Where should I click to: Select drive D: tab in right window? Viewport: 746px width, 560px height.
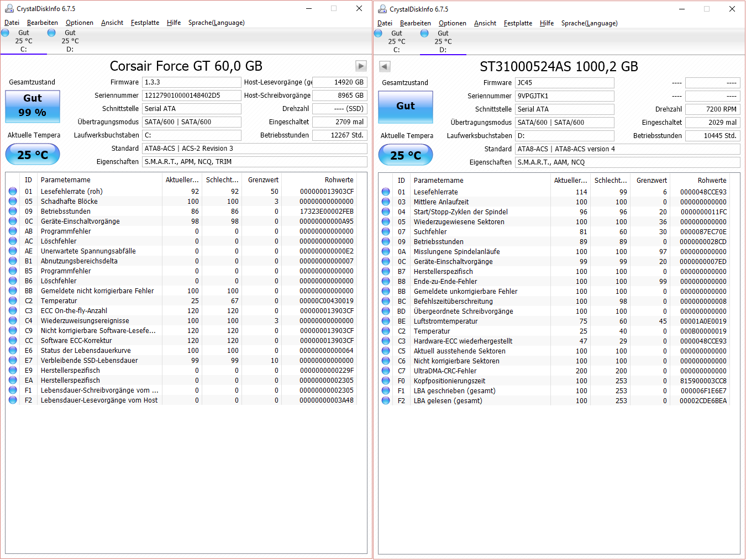(443, 41)
